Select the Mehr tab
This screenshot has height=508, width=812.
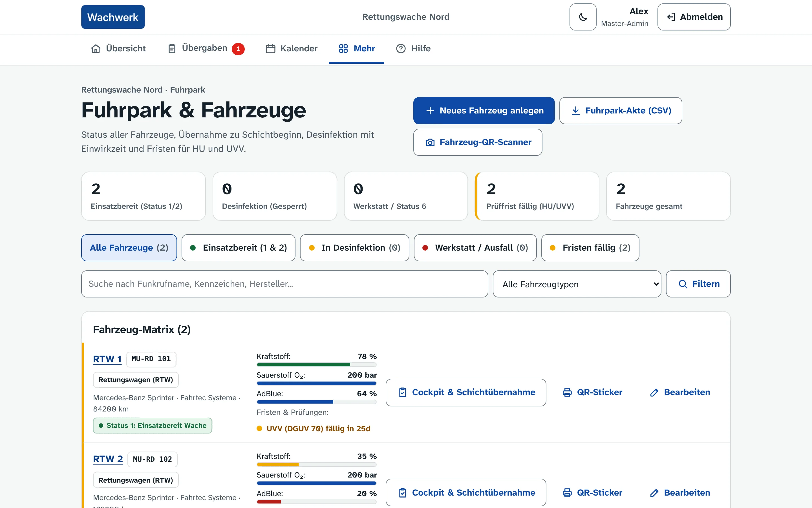tap(356, 48)
